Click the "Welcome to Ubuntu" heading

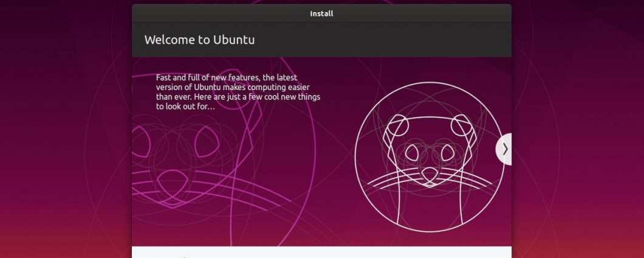tap(200, 40)
